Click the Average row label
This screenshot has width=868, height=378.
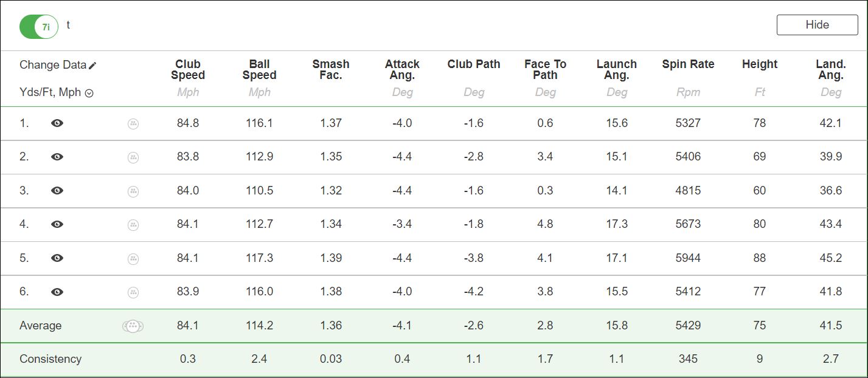point(41,326)
